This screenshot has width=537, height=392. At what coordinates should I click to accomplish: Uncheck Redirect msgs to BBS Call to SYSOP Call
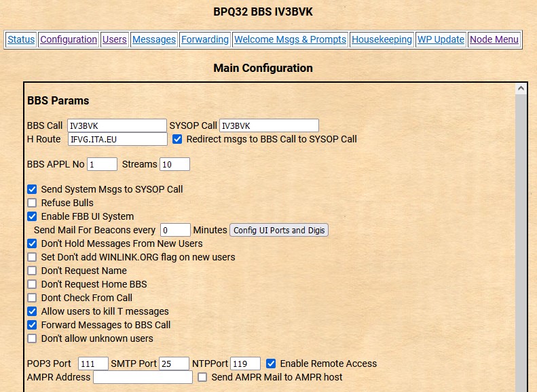coord(177,139)
